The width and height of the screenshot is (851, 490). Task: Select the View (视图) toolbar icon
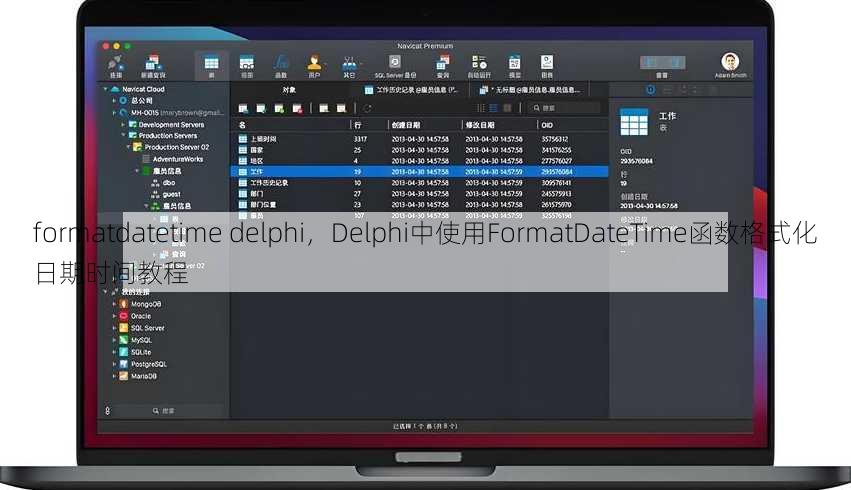pyautogui.click(x=247, y=66)
